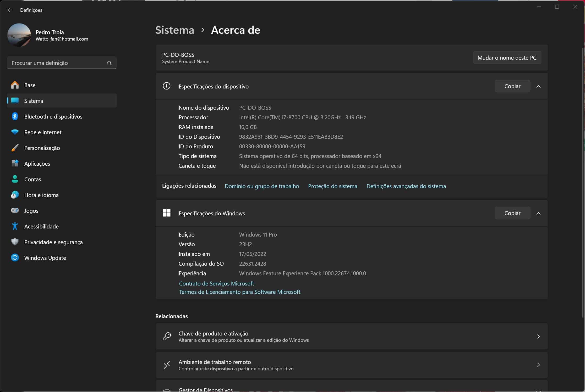The image size is (585, 392).
Task: Open Definições avançadas do sistema link
Action: (406, 186)
